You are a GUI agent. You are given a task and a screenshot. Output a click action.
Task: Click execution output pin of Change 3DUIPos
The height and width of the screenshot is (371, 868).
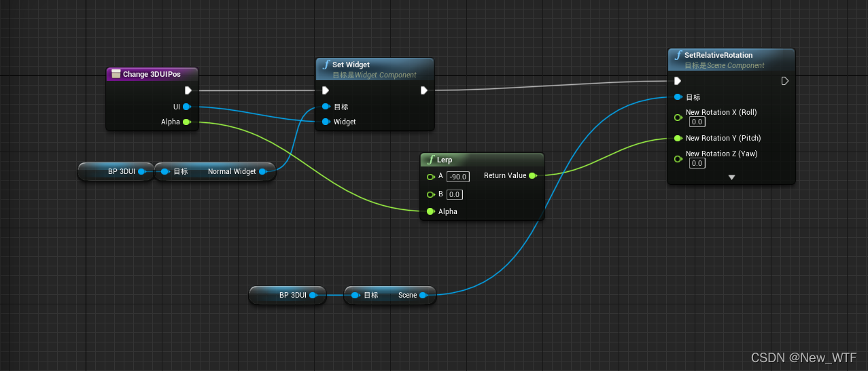point(188,90)
